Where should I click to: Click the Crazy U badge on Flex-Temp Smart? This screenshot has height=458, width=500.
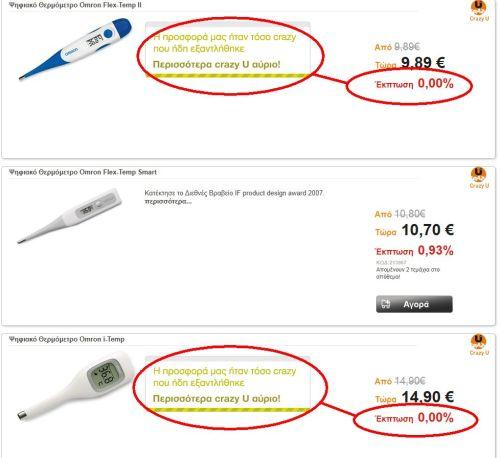pyautogui.click(x=479, y=178)
